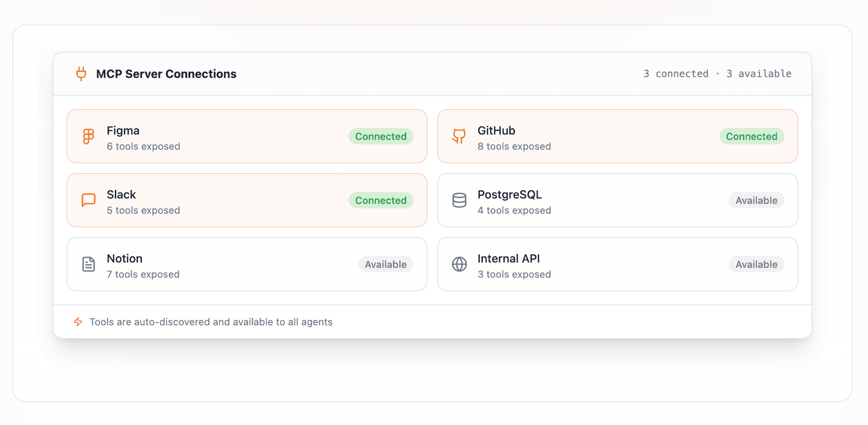Screen dimensions: 868x425
Task: Click the 3 connected counter text
Action: click(x=675, y=73)
